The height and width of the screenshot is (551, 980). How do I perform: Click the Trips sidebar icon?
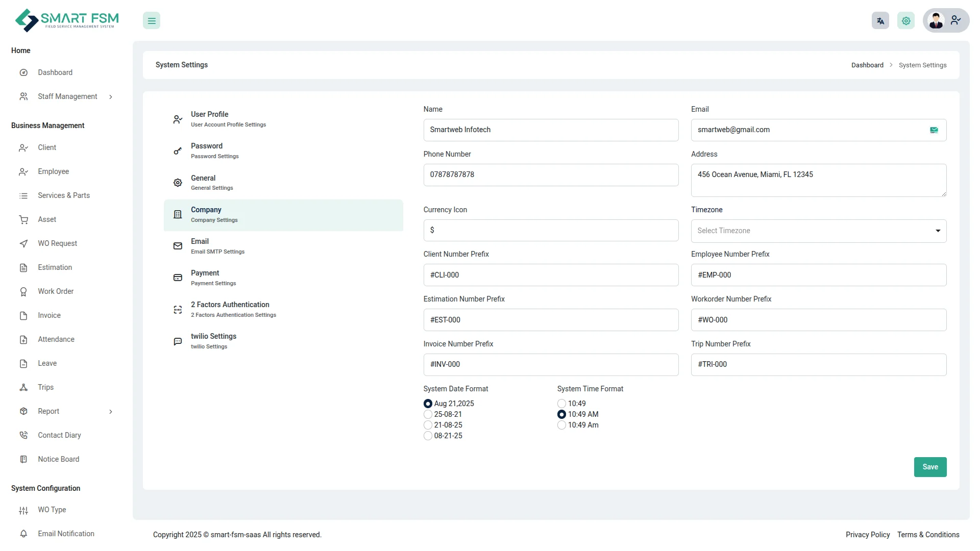coord(23,388)
